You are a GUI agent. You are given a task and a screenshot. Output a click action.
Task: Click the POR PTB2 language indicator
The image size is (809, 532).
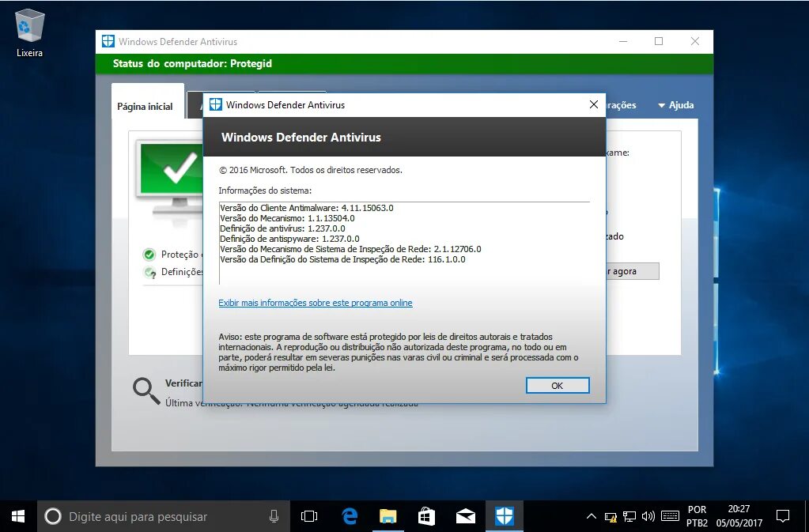click(697, 516)
